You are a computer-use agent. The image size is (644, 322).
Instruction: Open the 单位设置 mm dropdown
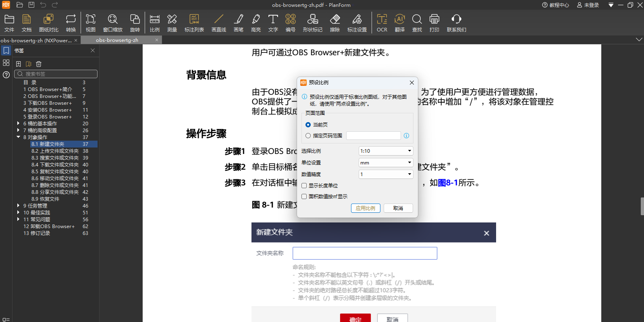(386, 163)
